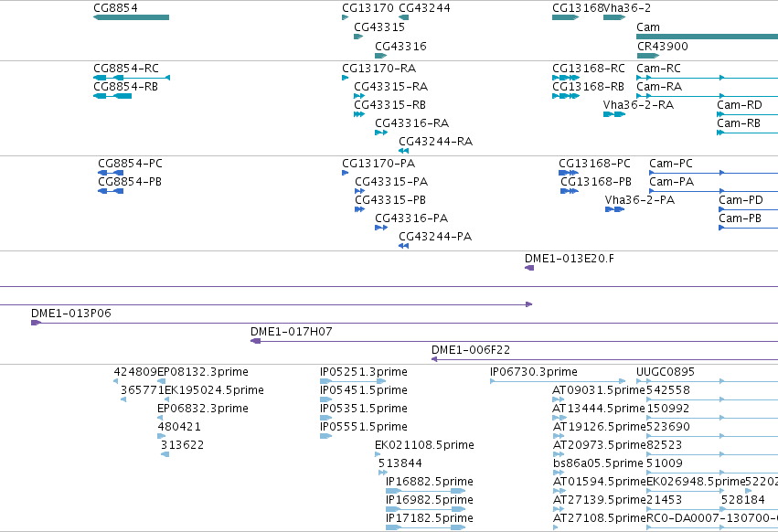
Task: Select protein CG13170-PA
Action: (378, 164)
